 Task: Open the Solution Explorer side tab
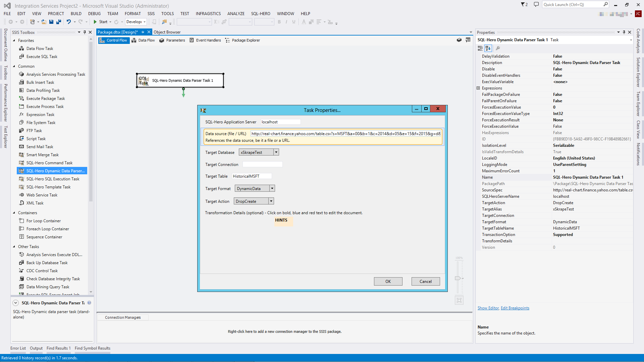coord(638,72)
